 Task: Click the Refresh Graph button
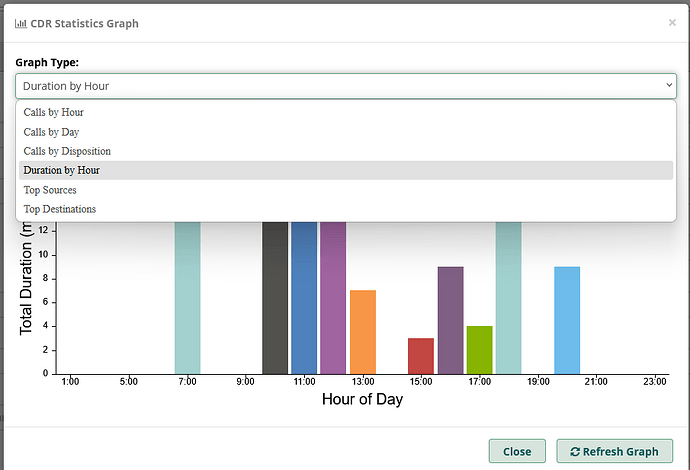point(615,451)
